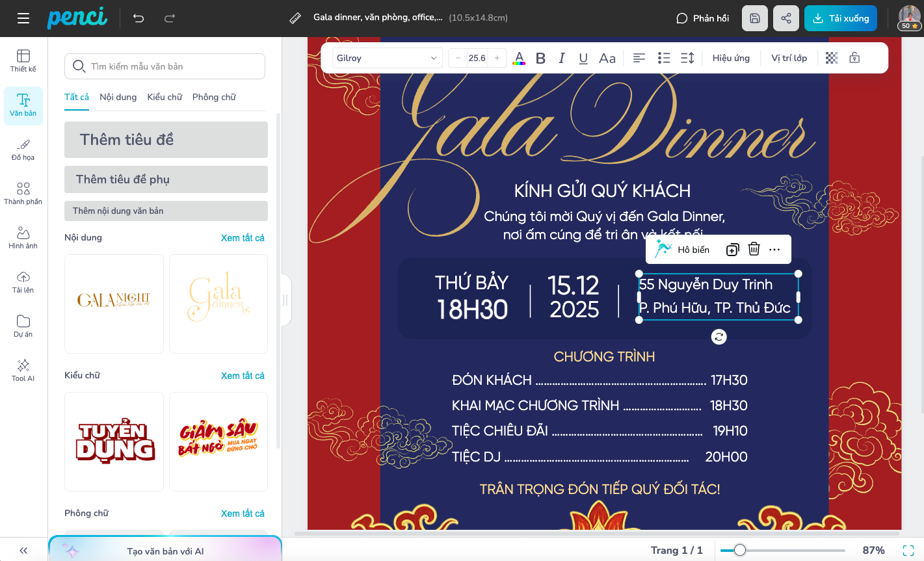The height and width of the screenshot is (561, 924).
Task: Open the share icon button
Action: click(786, 18)
